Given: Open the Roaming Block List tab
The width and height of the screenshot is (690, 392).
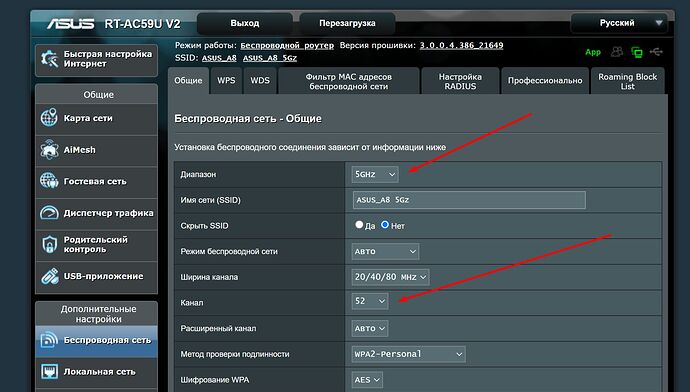Looking at the screenshot, I should pos(628,81).
